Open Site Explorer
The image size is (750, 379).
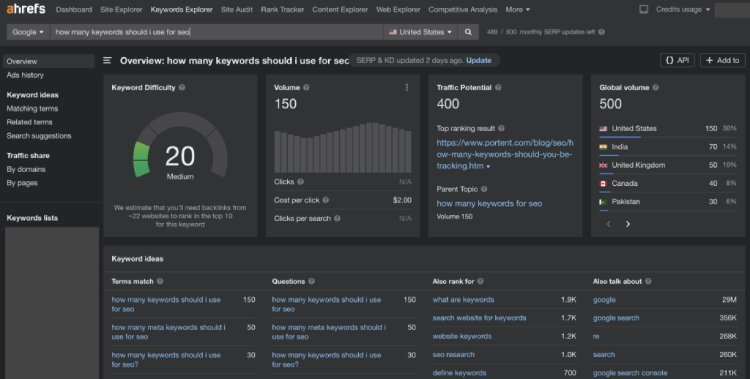(x=121, y=10)
